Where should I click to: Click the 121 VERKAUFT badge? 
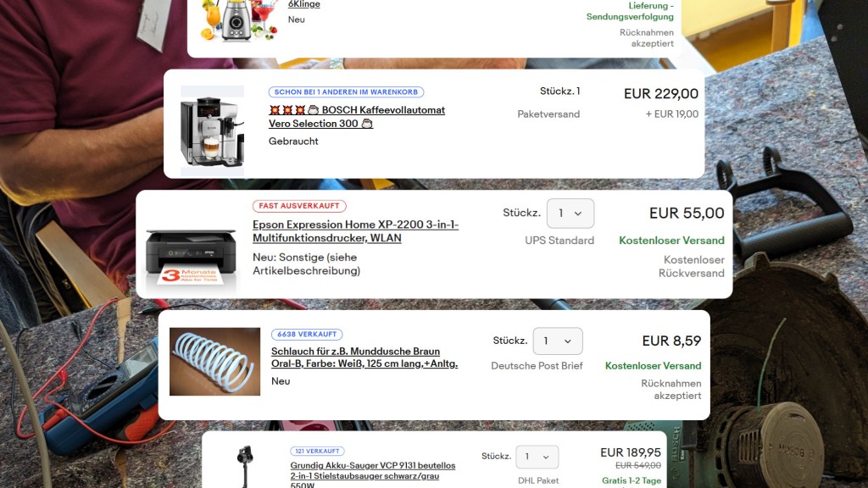(317, 451)
